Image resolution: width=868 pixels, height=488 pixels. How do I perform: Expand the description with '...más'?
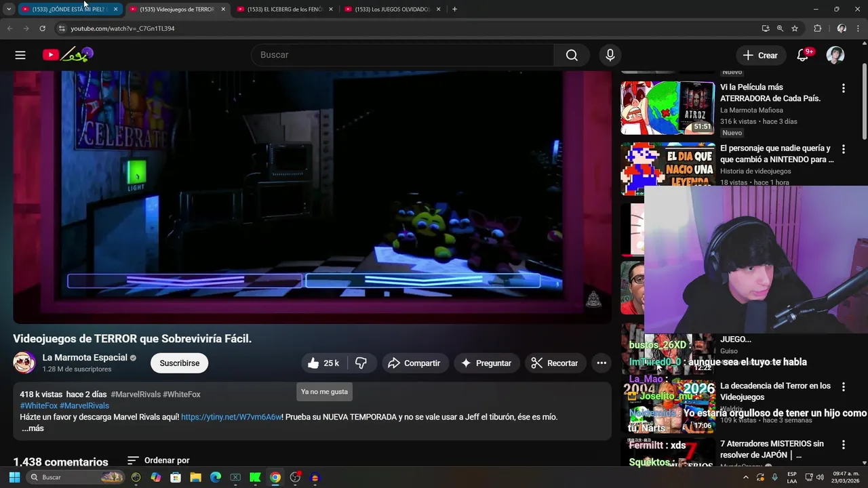click(x=33, y=428)
